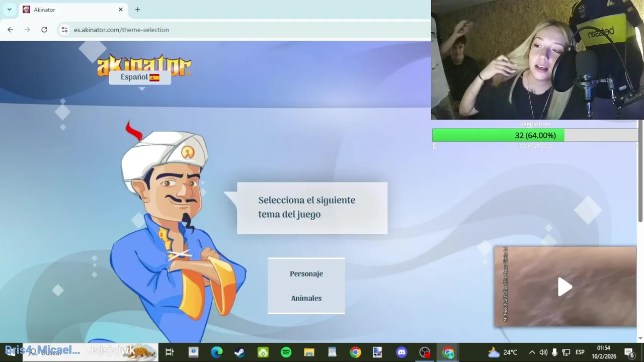Focus the address bar URL es.akinator.com
The image size is (644, 362).
tap(121, 30)
